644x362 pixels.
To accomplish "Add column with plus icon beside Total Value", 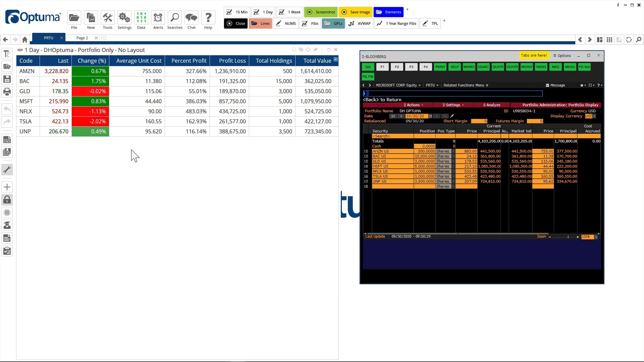I will (x=336, y=59).
